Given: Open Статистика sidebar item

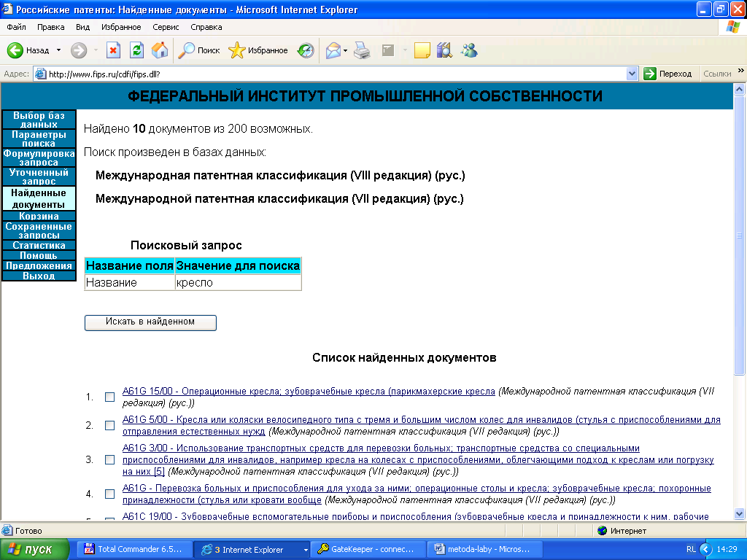Looking at the screenshot, I should coord(39,245).
